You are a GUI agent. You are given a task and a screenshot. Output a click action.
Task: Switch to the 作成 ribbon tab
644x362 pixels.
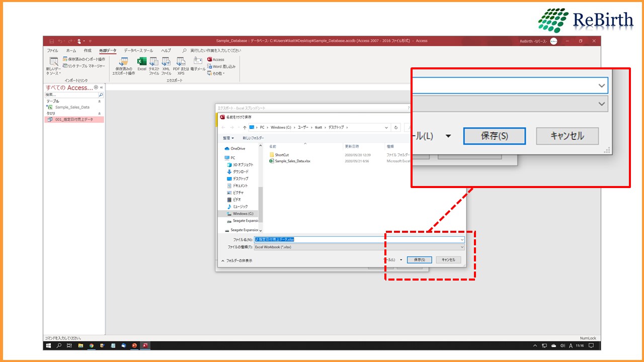point(88,51)
